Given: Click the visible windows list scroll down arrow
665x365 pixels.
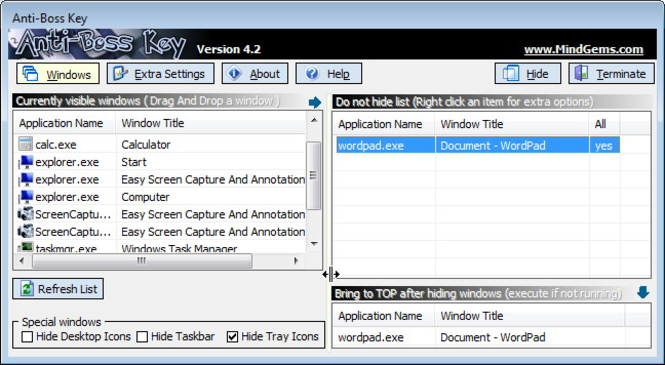Looking at the screenshot, I should tap(314, 243).
